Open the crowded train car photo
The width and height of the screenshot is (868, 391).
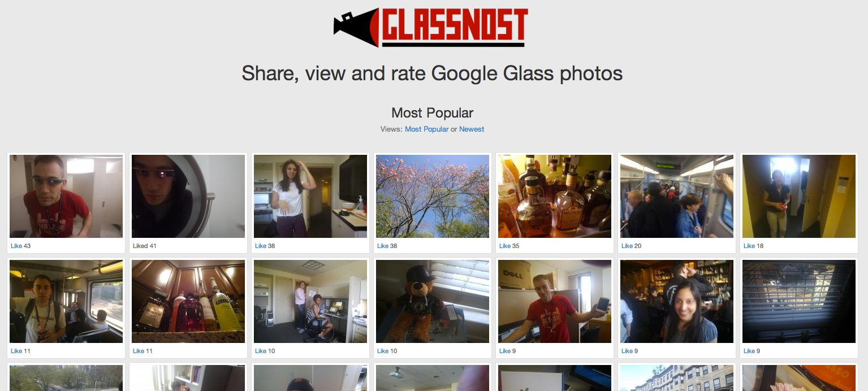coord(677,196)
